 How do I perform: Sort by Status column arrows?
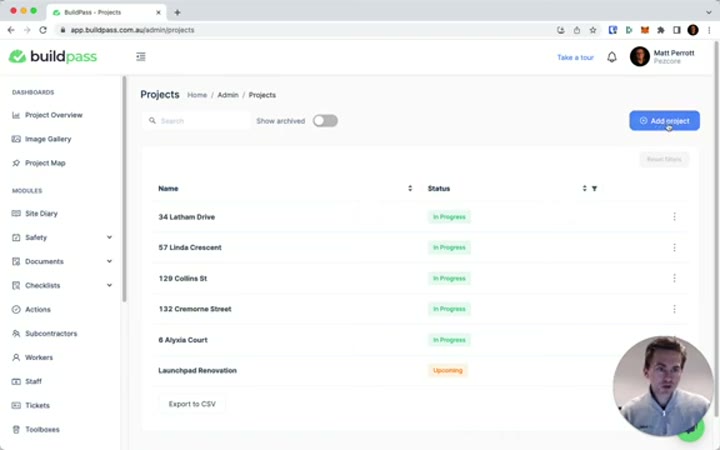tap(585, 188)
